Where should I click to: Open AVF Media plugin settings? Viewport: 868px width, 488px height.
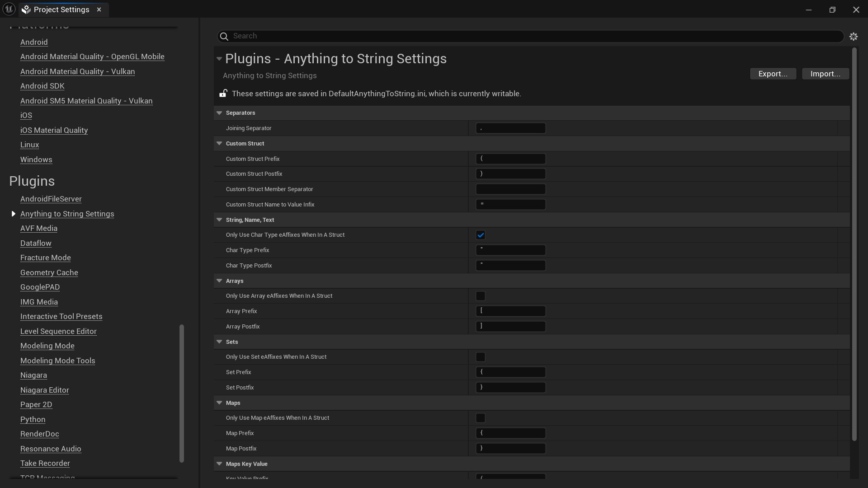(39, 228)
